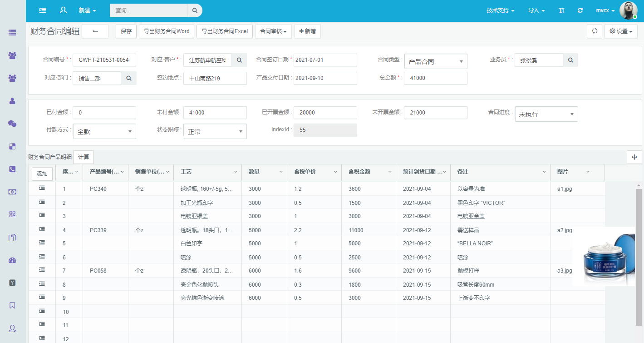Image resolution: width=644 pixels, height=343 pixels.
Task: Click the a1.jpg image cell
Action: coord(577,189)
